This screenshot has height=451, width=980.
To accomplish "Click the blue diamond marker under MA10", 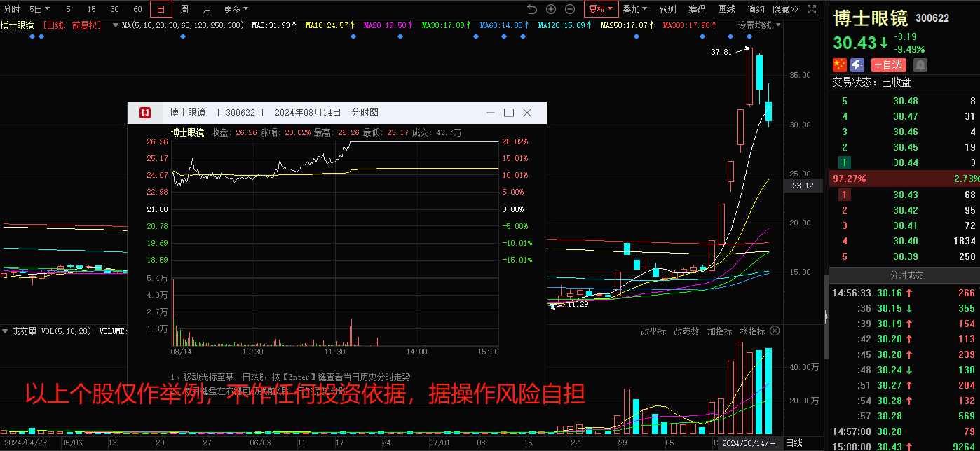I will pos(353,36).
